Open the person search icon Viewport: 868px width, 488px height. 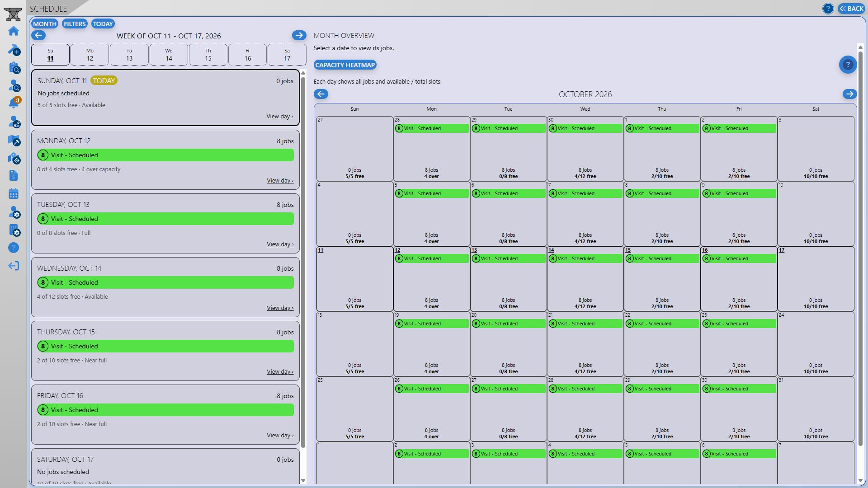(x=14, y=85)
